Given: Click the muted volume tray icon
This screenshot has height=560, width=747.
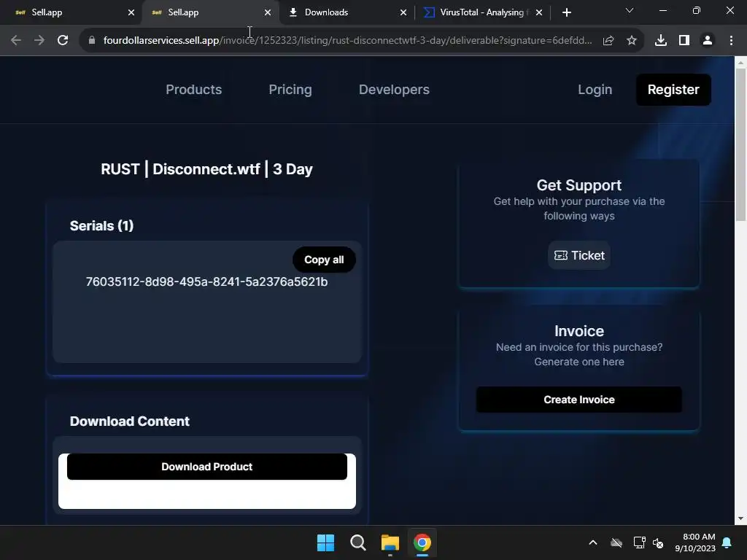Looking at the screenshot, I should (658, 542).
